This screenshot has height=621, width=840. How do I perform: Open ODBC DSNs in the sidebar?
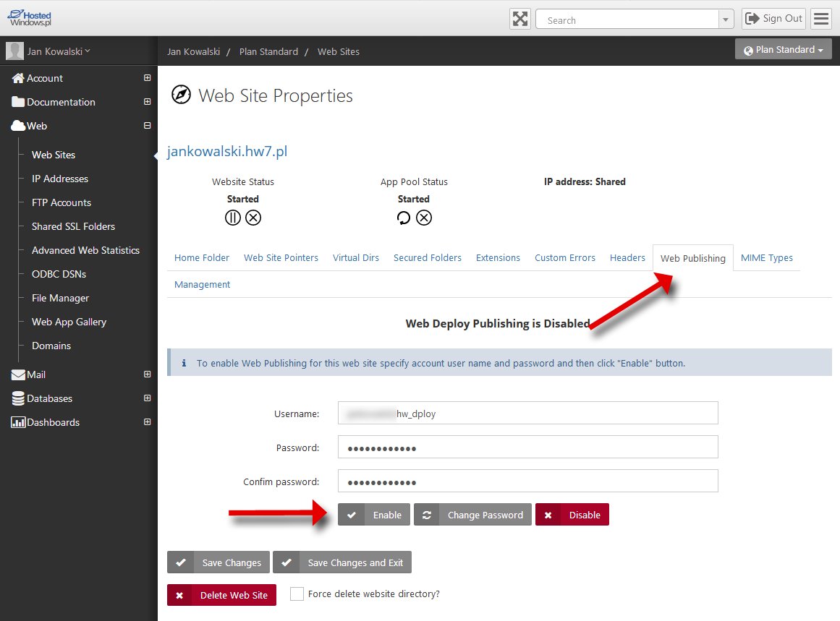click(x=59, y=274)
